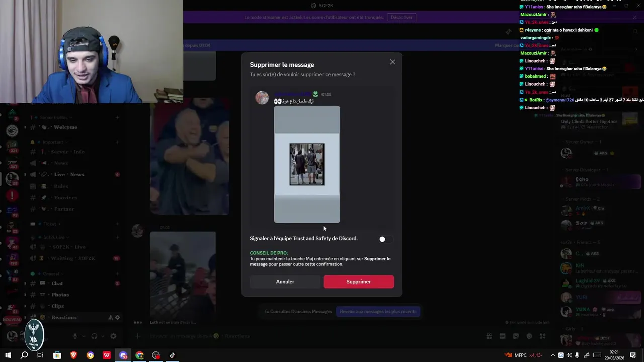Open TikTok app from taskbar
The width and height of the screenshot is (644, 362).
(172, 355)
